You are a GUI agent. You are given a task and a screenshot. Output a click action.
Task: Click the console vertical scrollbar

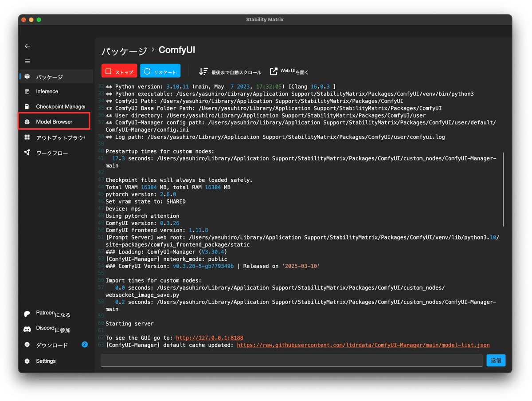[x=503, y=189]
